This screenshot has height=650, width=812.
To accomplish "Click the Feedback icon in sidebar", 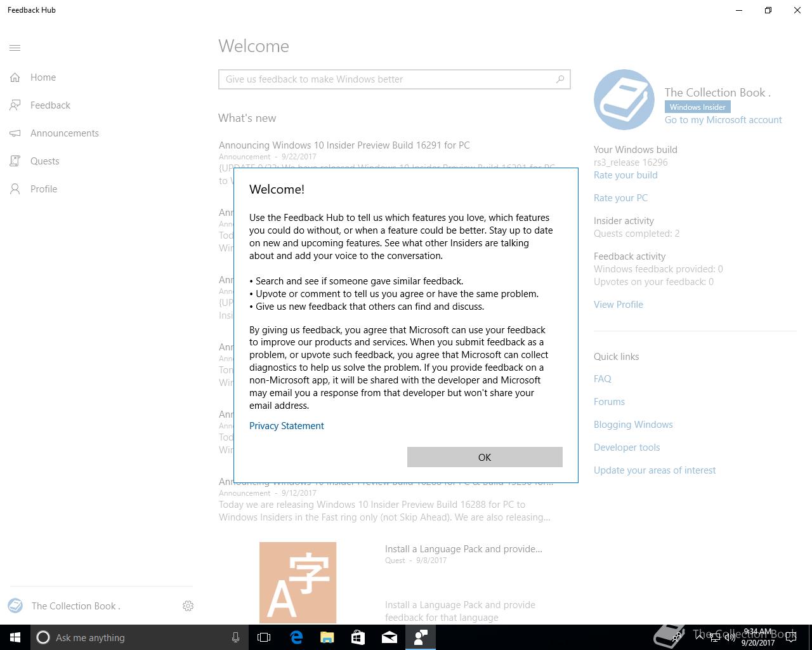I will click(15, 105).
